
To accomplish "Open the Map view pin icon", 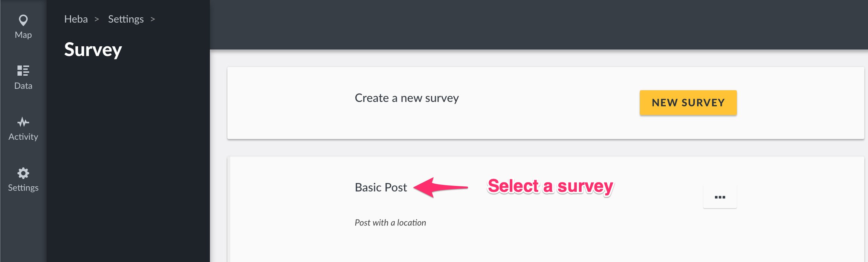I will [x=23, y=20].
